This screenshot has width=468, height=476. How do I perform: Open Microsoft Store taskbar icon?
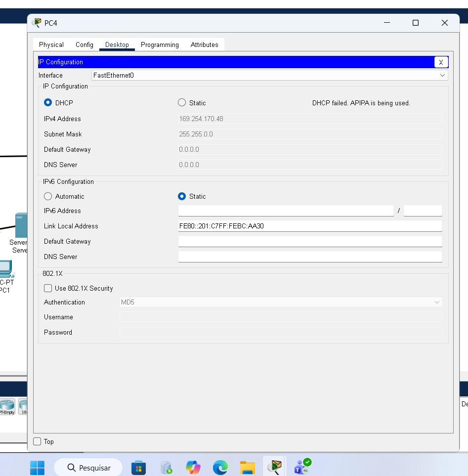139,467
